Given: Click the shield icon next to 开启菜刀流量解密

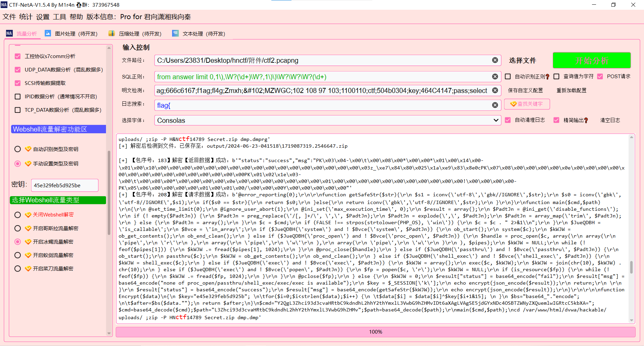Looking at the screenshot, I should tap(28, 268).
